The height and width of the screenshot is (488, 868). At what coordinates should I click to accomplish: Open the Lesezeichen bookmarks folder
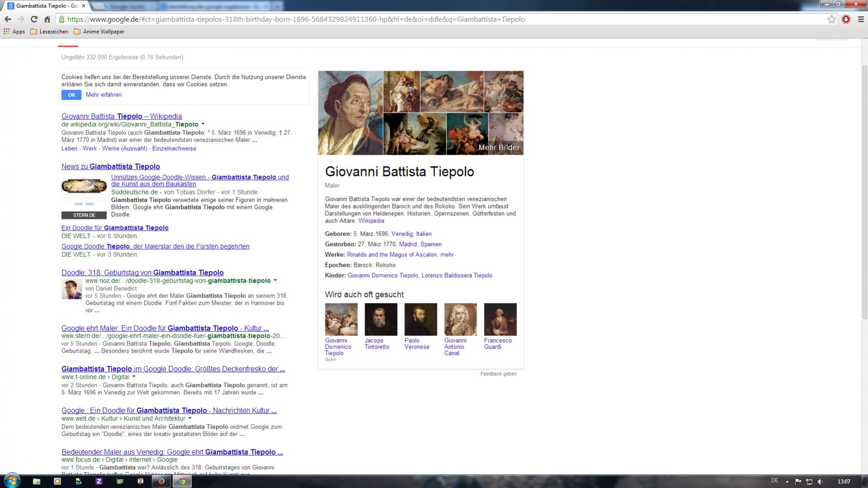(49, 32)
